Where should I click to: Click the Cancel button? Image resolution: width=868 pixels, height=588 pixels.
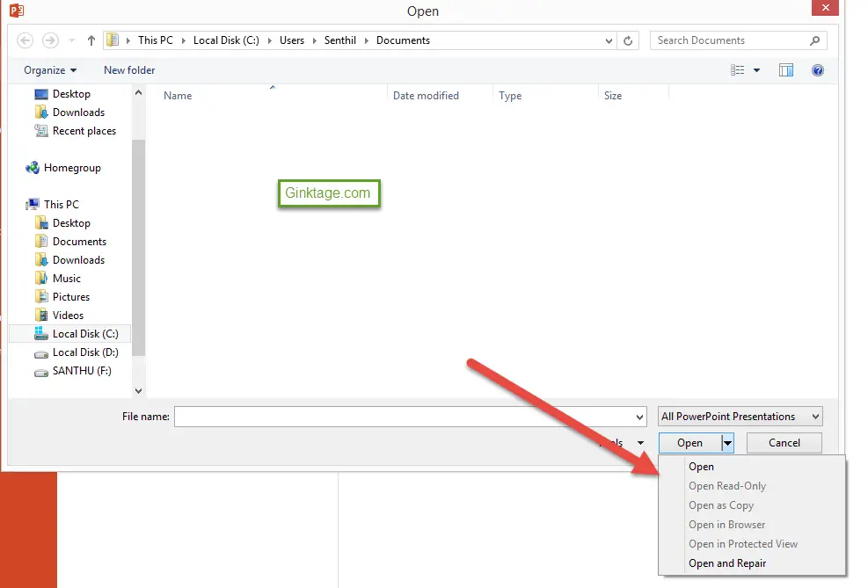784,443
